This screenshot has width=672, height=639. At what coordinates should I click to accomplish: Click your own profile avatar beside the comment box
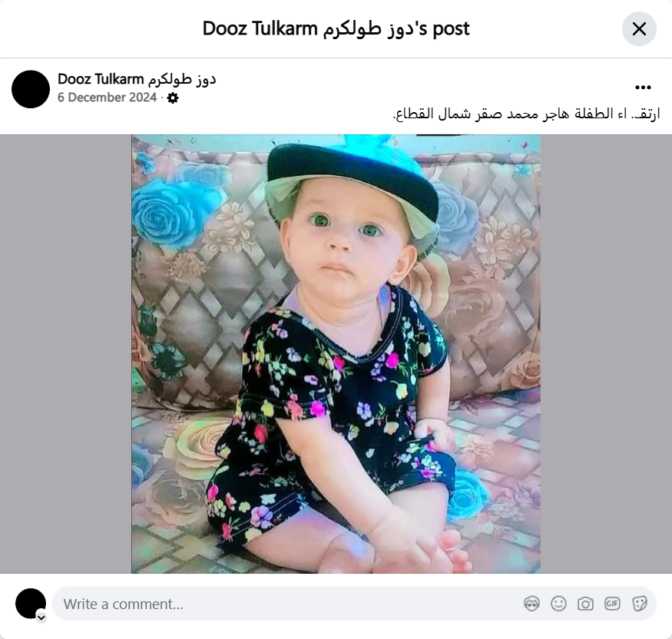pos(31,604)
